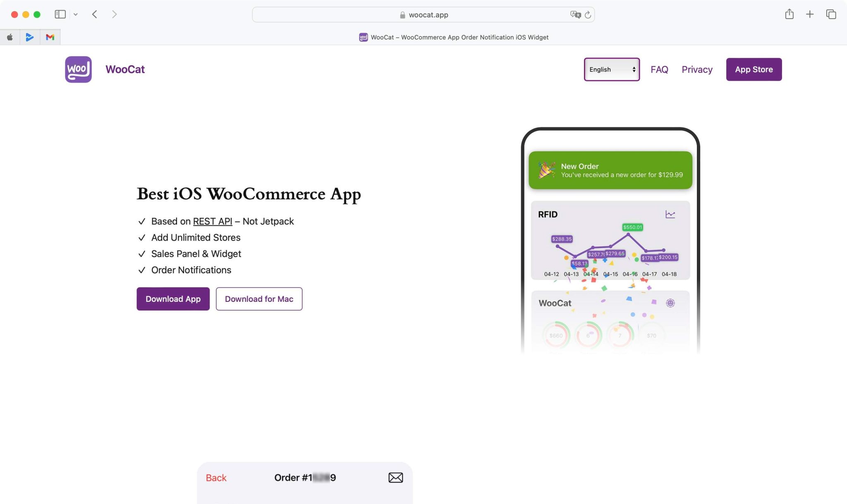Open the English language dropdown
Screen dimensions: 847x504
612,69
